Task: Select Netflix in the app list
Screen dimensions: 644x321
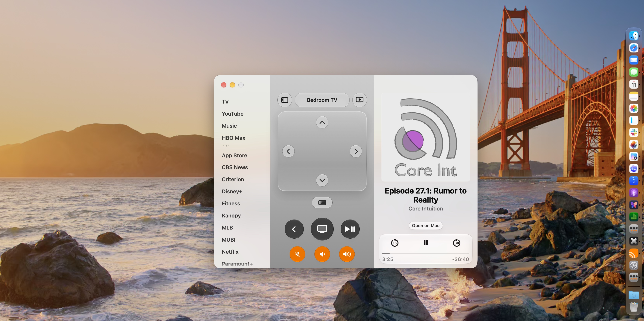Action: coord(230,252)
